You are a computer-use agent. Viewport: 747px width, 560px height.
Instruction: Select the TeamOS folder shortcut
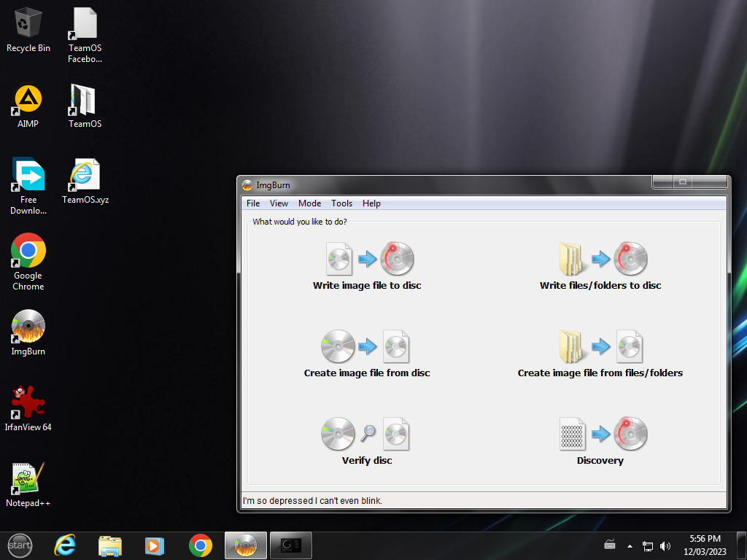tap(85, 106)
